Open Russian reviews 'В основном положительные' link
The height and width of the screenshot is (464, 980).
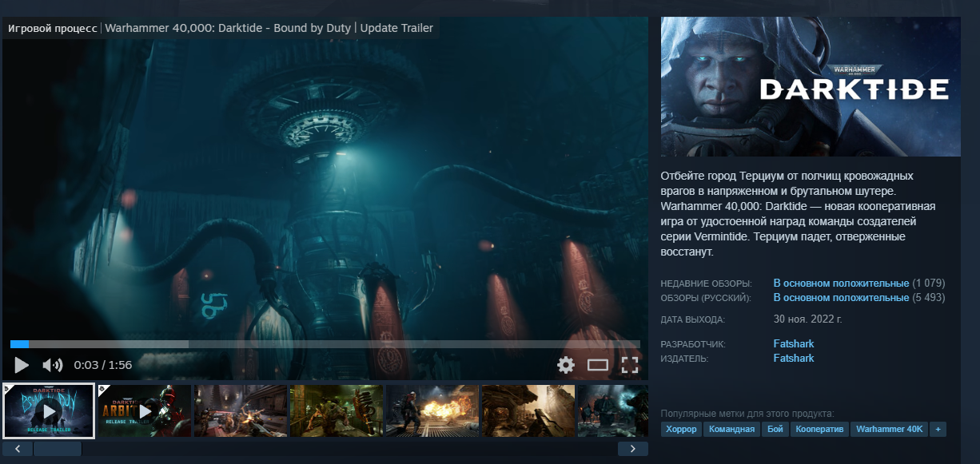pos(841,298)
